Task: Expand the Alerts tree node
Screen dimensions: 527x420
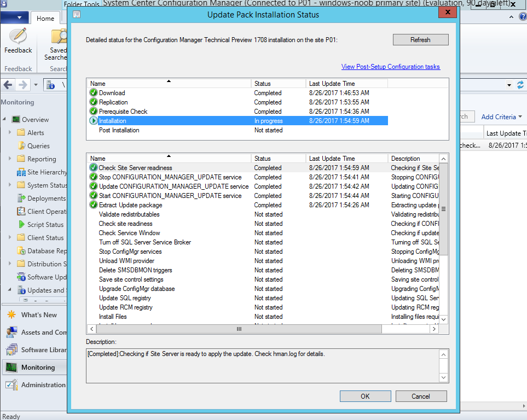Action: (x=10, y=132)
